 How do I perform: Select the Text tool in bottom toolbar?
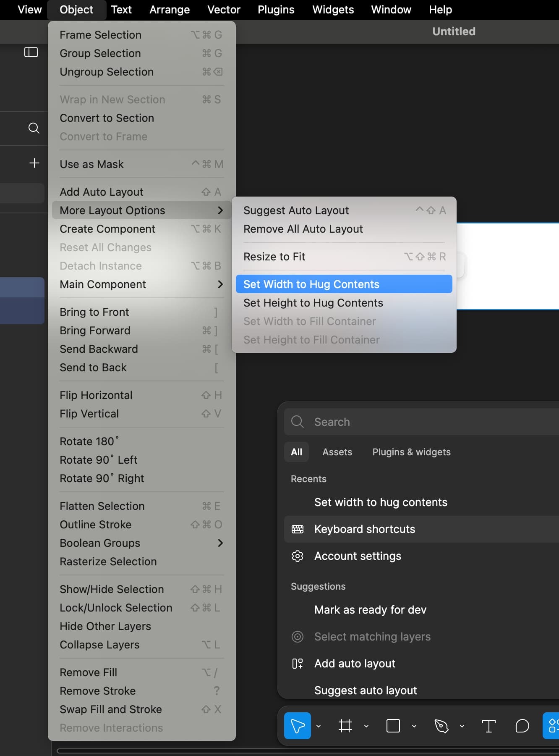pos(489,726)
